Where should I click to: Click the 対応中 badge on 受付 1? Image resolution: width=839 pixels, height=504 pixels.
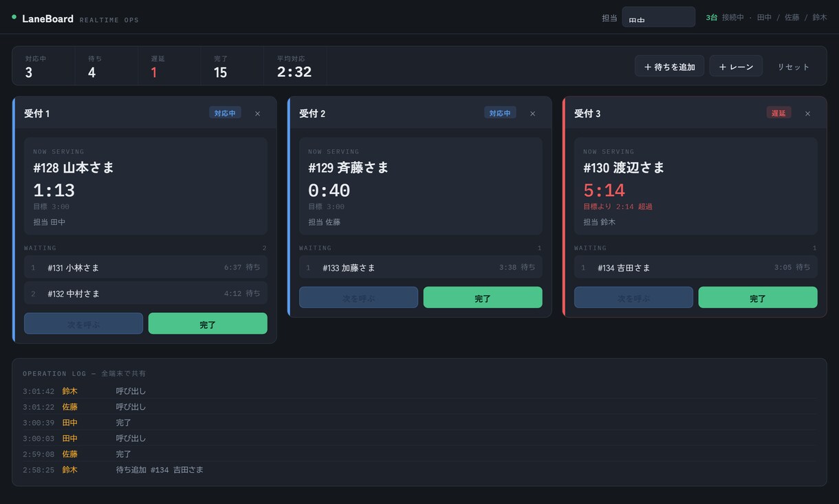225,113
